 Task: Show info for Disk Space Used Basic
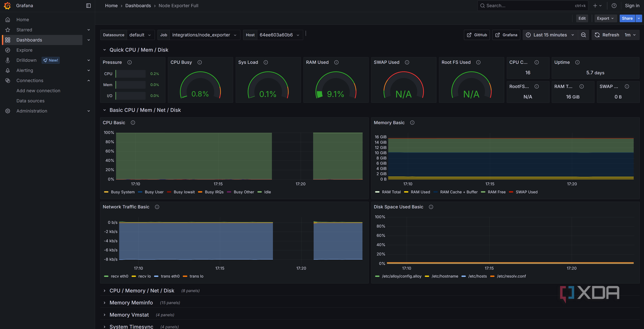click(431, 207)
